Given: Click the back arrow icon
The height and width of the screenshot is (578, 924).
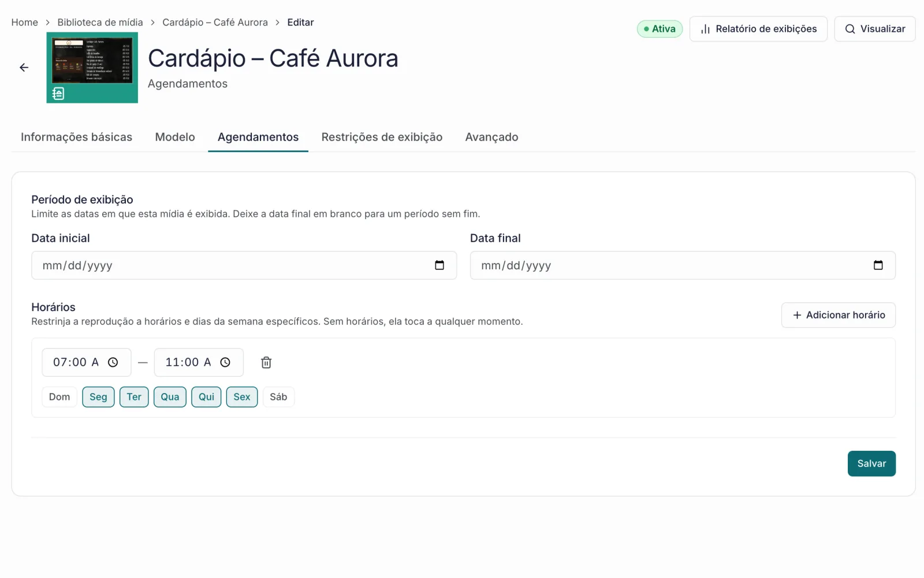Looking at the screenshot, I should tap(24, 68).
